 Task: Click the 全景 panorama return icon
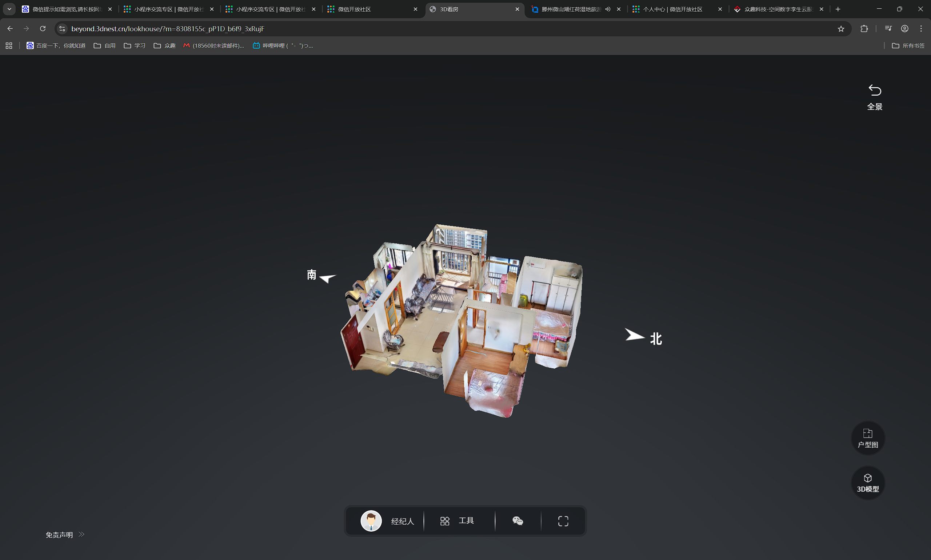coord(874,91)
